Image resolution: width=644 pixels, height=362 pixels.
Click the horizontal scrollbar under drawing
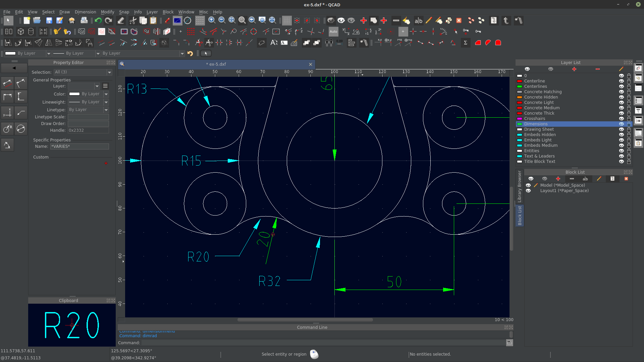[305, 320]
